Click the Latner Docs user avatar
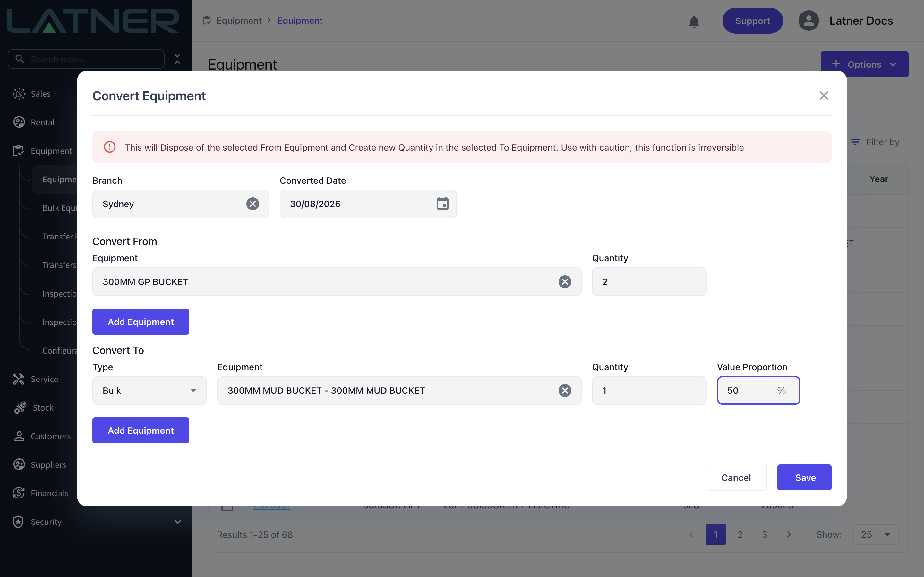 tap(809, 21)
